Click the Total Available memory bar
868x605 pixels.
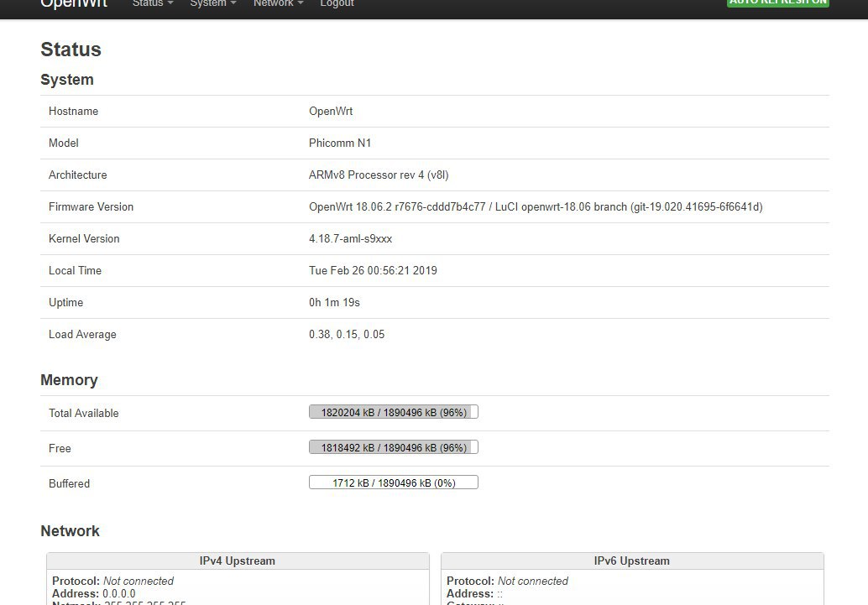tap(393, 412)
